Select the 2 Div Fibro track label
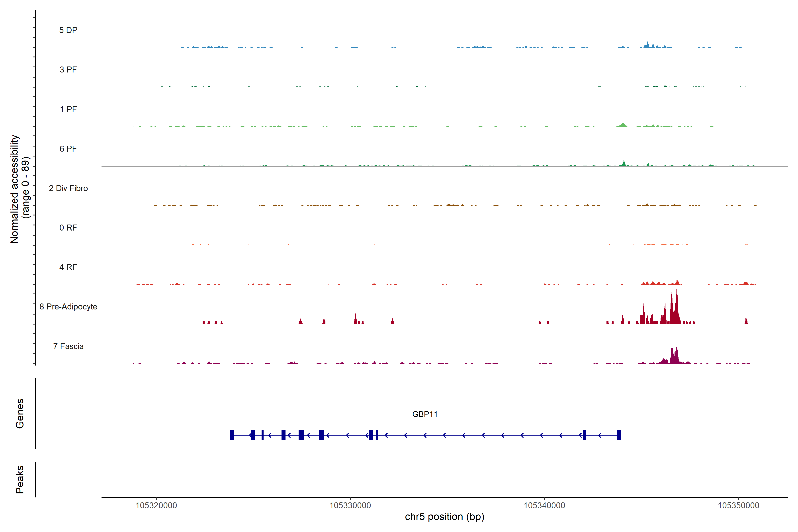 [68, 188]
